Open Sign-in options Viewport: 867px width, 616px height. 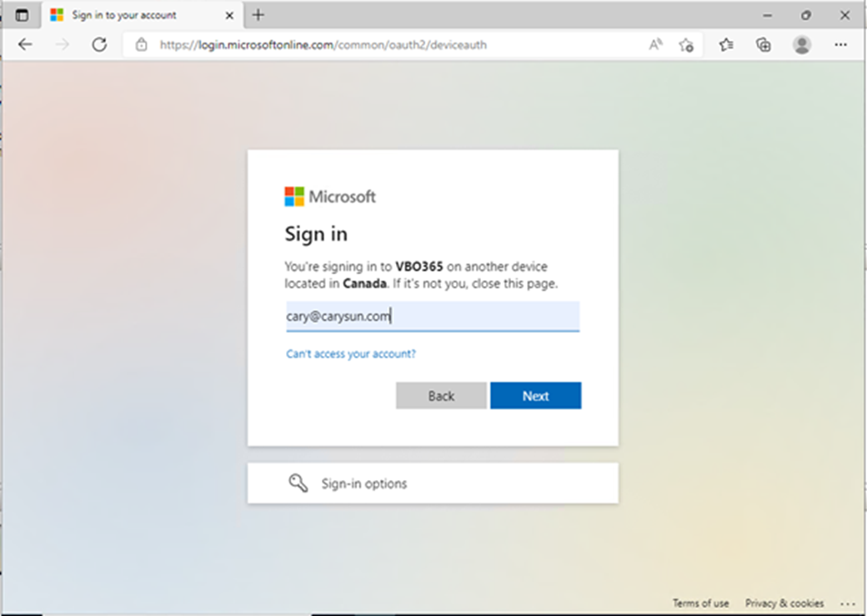pyautogui.click(x=433, y=483)
